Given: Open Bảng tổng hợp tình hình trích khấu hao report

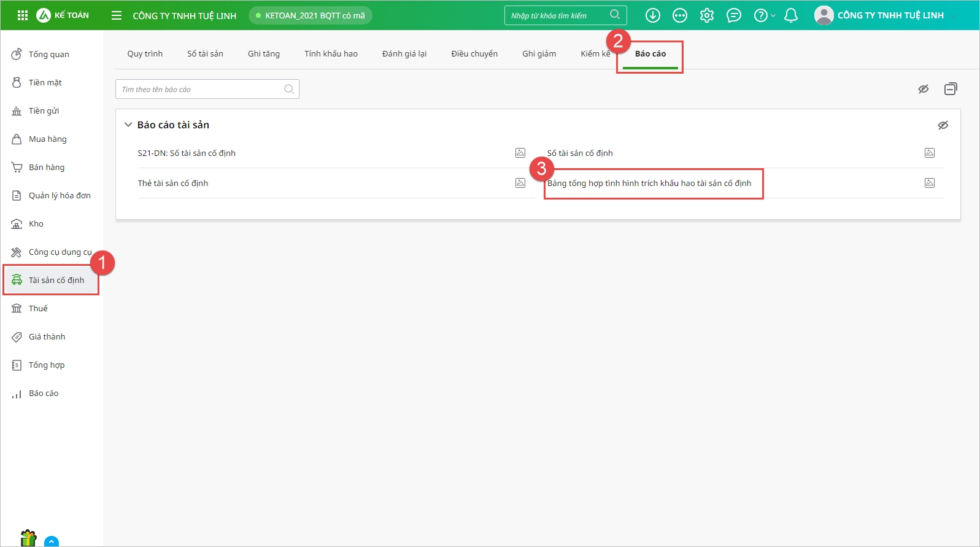Looking at the screenshot, I should pyautogui.click(x=649, y=184).
